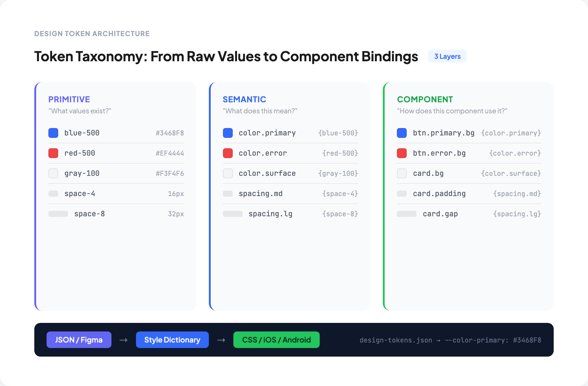Click the card.padding size bar
Viewport: 588px width, 386px height.
click(402, 194)
